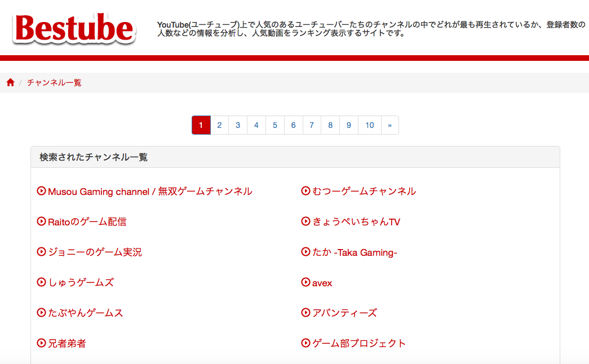Click the play icon next to ゲーム部プロジェクト
Image resolution: width=589 pixels, height=364 pixels.
pyautogui.click(x=304, y=343)
